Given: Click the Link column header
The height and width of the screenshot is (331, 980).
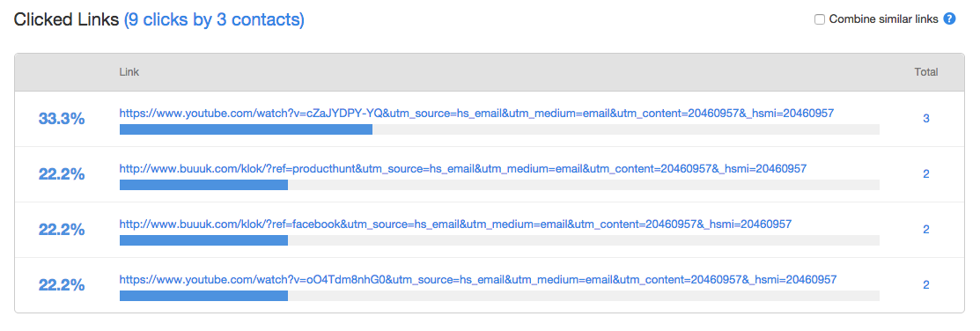Looking at the screenshot, I should pos(129,72).
